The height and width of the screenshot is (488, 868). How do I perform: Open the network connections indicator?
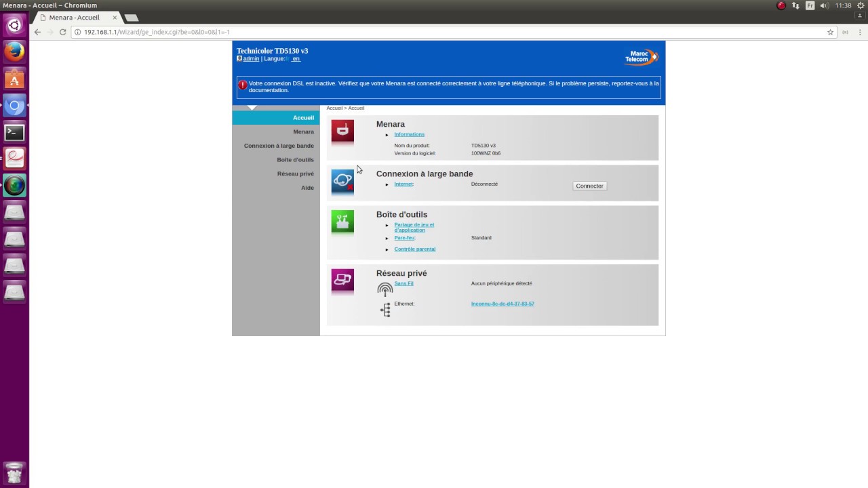click(795, 5)
